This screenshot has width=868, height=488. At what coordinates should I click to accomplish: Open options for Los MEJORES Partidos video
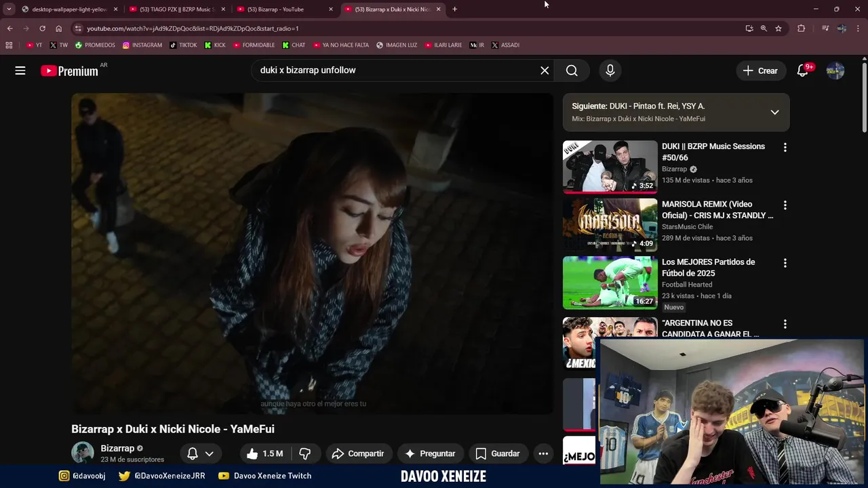click(x=785, y=263)
